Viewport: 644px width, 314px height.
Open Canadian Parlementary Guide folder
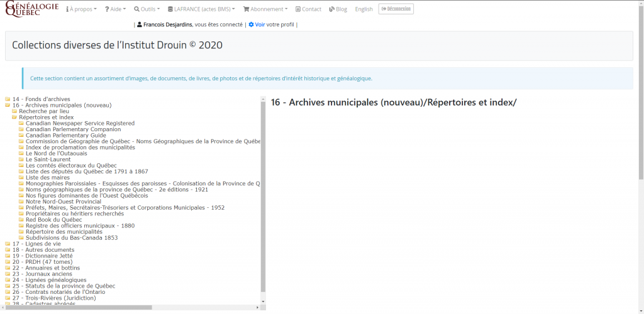tap(65, 136)
